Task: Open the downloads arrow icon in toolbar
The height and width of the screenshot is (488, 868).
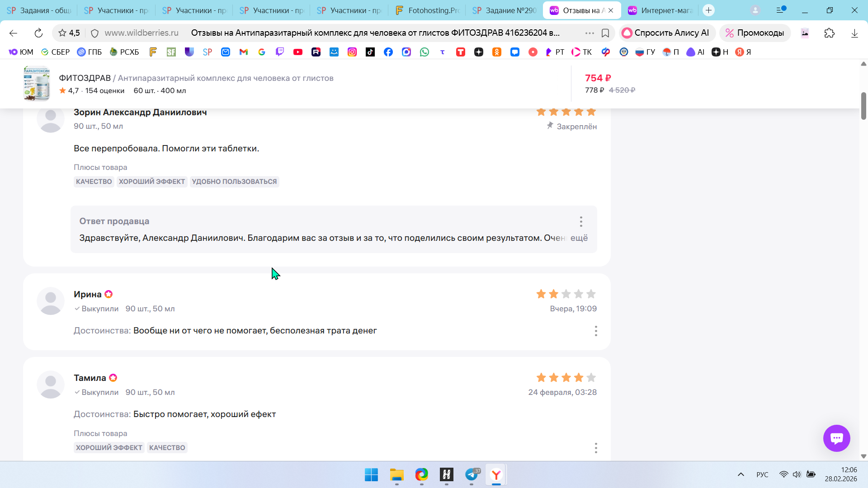Action: pos(854,33)
